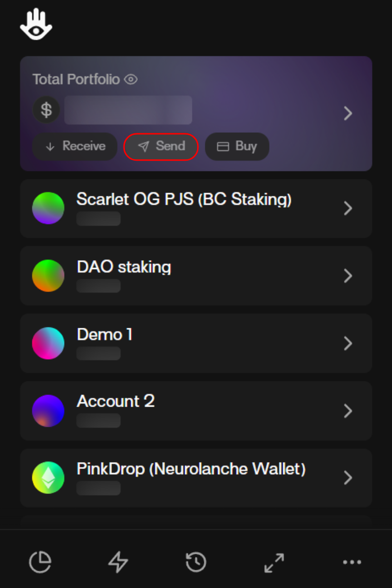Click PinkDrop Ethereum avatar icon

48,478
